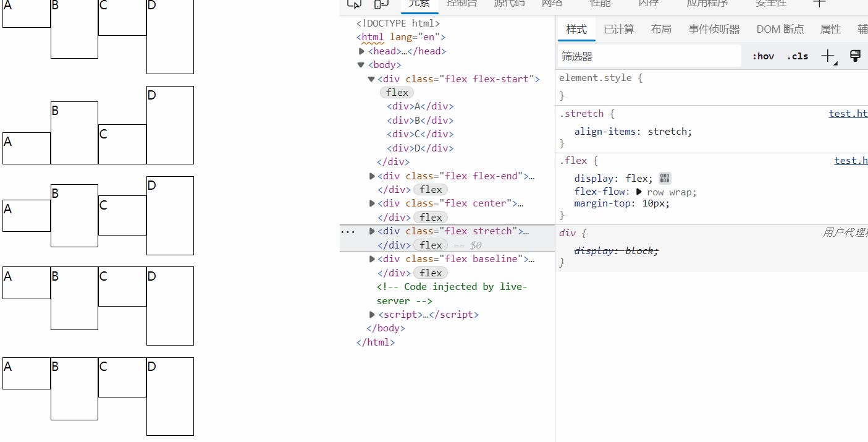Screen dimensions: 868x442
Task: Click the row wrap flex-flow value
Action: point(669,192)
